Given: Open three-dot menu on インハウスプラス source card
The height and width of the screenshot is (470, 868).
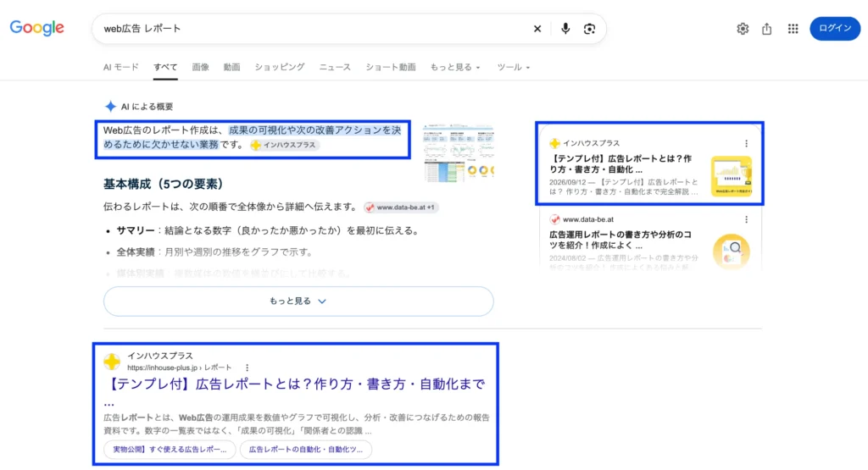Looking at the screenshot, I should 746,143.
